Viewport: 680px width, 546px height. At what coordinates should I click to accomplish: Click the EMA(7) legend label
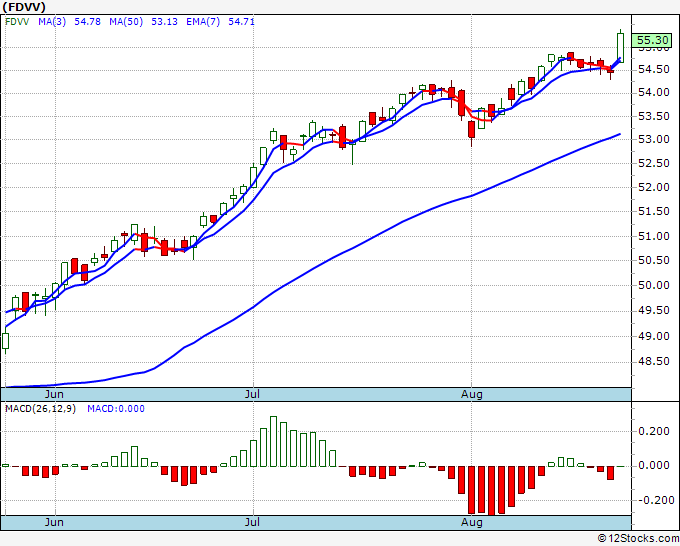203,22
